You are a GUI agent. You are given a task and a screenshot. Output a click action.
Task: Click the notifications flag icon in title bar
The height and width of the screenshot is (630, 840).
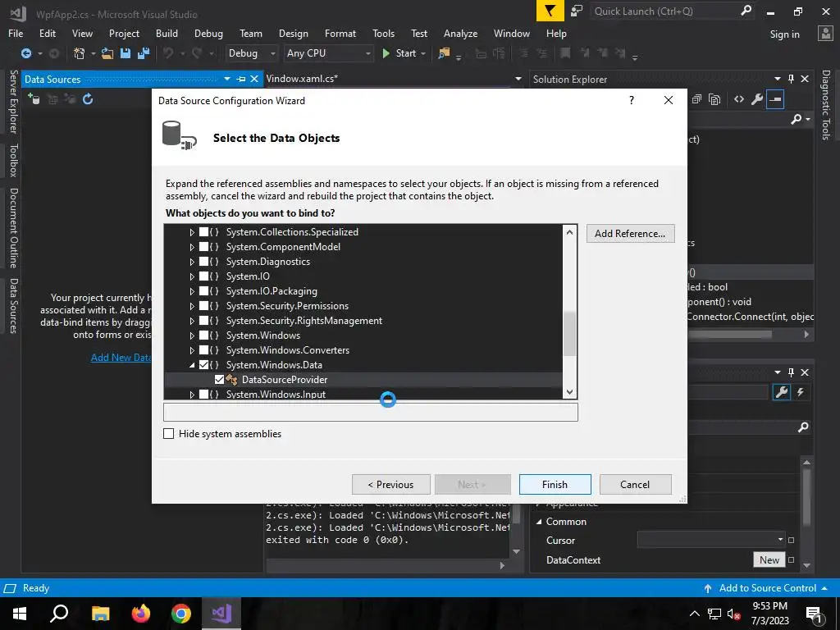pyautogui.click(x=550, y=11)
